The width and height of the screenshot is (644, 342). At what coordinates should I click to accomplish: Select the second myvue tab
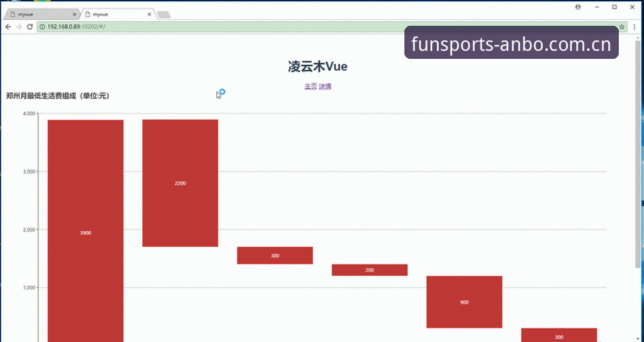click(119, 15)
